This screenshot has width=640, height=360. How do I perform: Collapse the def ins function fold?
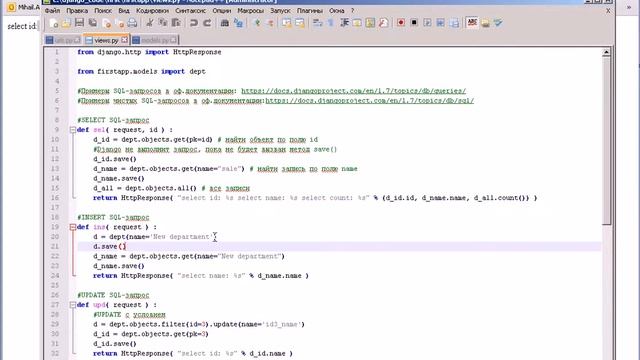point(73,227)
